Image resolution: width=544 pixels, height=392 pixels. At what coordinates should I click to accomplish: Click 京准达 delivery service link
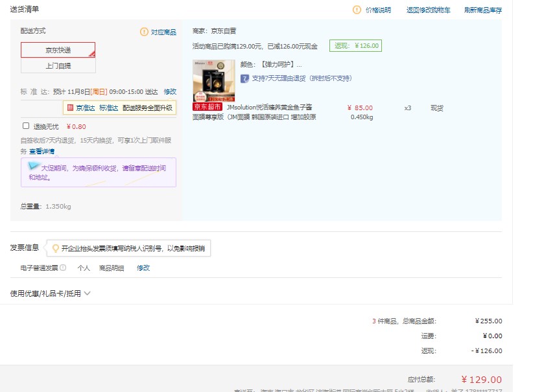86,108
